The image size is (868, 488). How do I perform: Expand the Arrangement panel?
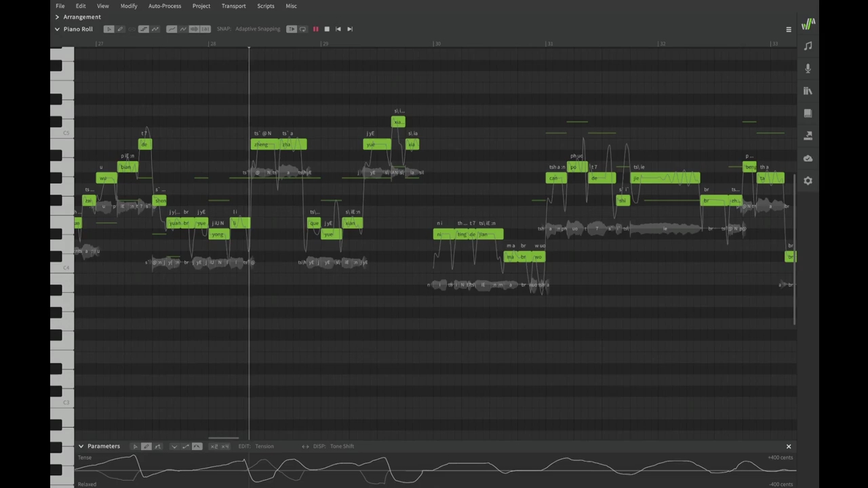(x=57, y=17)
